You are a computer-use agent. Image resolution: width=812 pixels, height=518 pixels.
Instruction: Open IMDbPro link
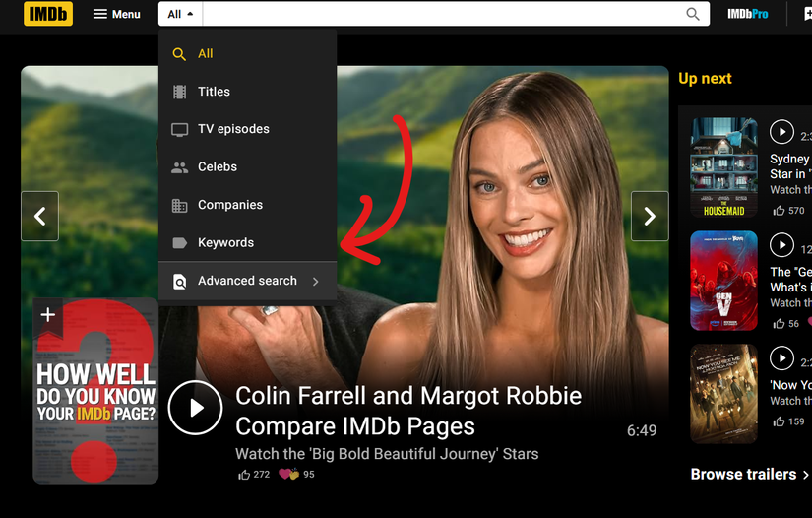pos(747,14)
